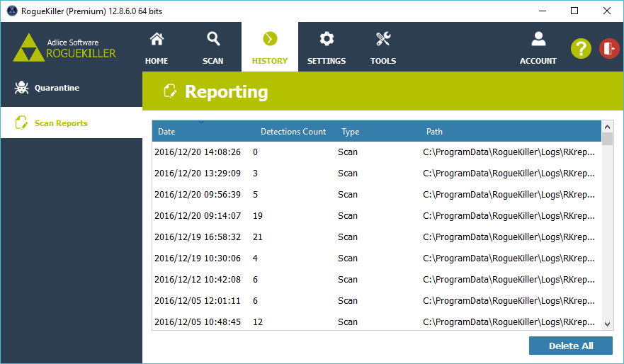
Task: Select Scan Reports in the sidebar
Action: (x=61, y=123)
